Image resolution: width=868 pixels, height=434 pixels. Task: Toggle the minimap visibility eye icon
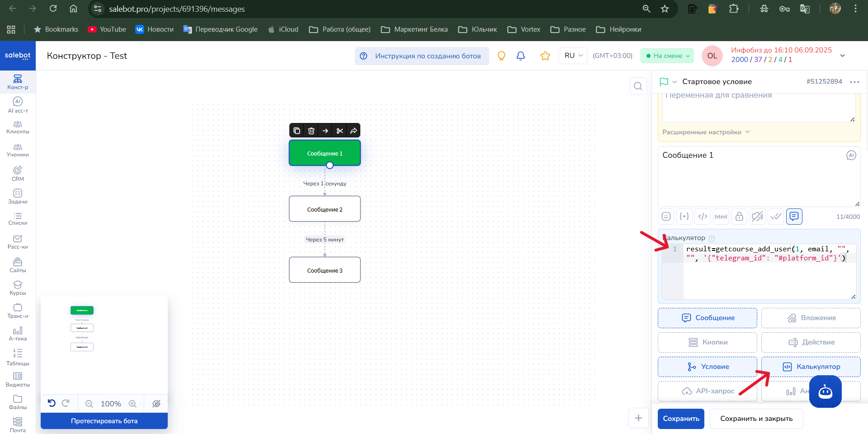[x=156, y=404]
